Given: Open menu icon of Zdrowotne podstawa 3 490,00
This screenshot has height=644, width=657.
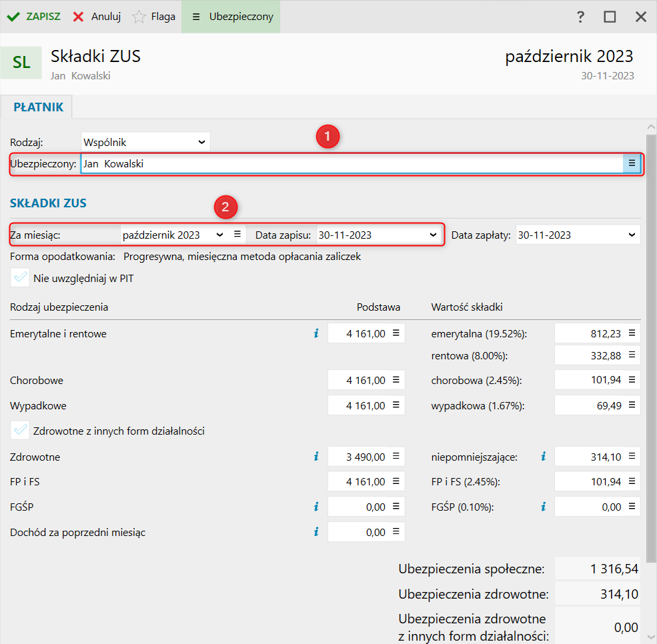Looking at the screenshot, I should coord(396,456).
